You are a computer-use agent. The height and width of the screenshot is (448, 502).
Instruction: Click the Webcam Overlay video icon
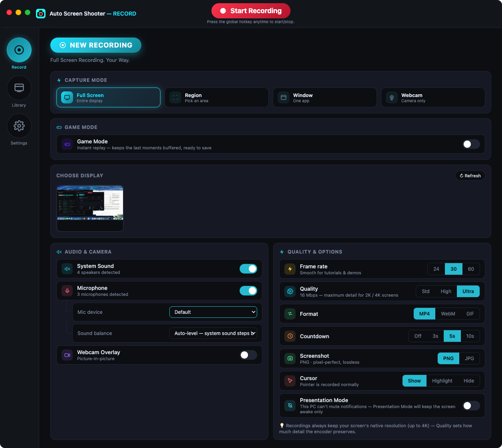67,355
